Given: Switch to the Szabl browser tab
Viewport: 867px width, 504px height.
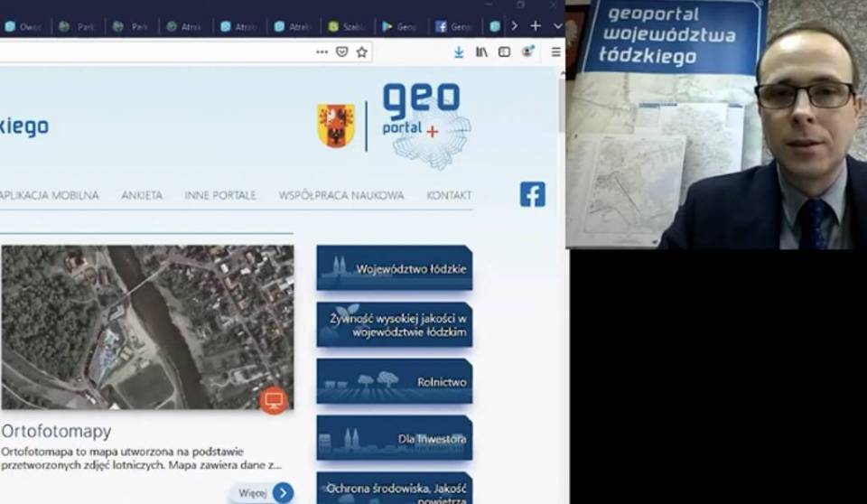Looking at the screenshot, I should [348, 26].
